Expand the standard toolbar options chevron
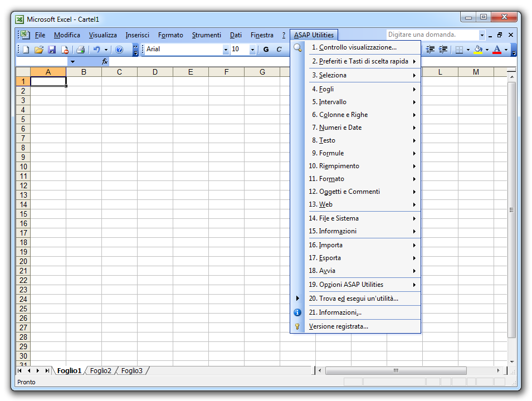532x401 pixels. tap(135, 50)
